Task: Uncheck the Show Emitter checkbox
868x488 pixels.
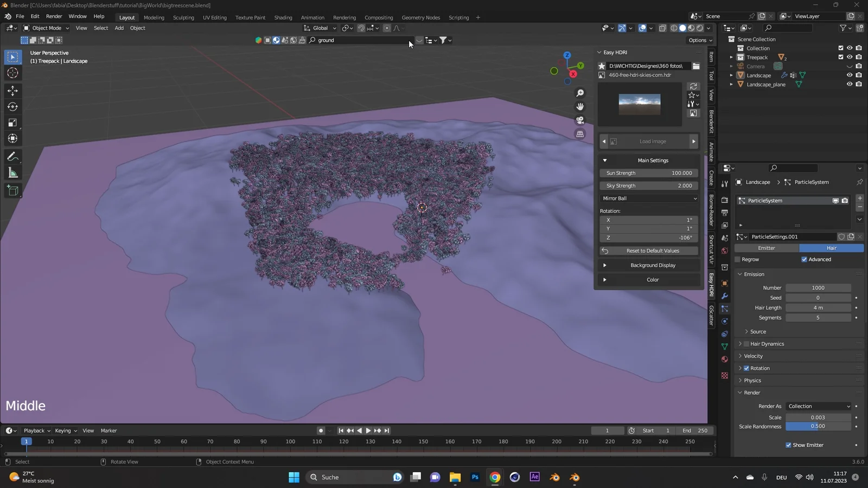Action: click(789, 445)
